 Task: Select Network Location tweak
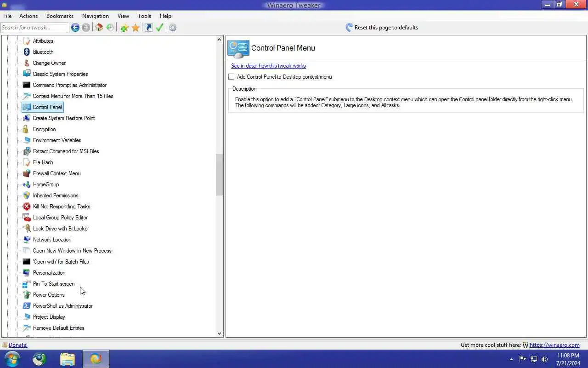52,240
